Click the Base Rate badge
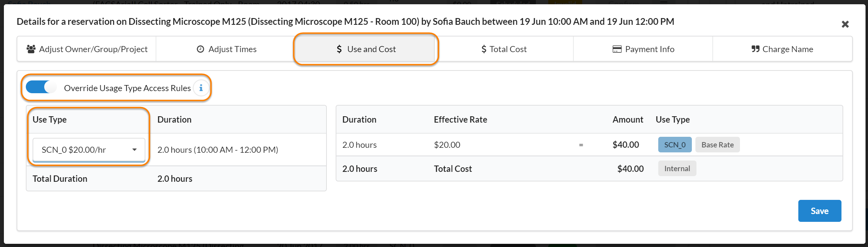The image size is (868, 247). click(717, 145)
